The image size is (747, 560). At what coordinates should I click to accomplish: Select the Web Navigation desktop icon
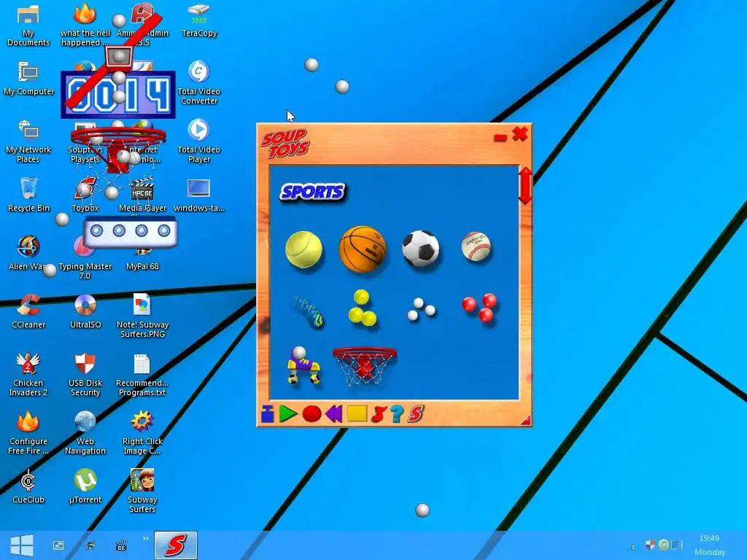click(85, 433)
